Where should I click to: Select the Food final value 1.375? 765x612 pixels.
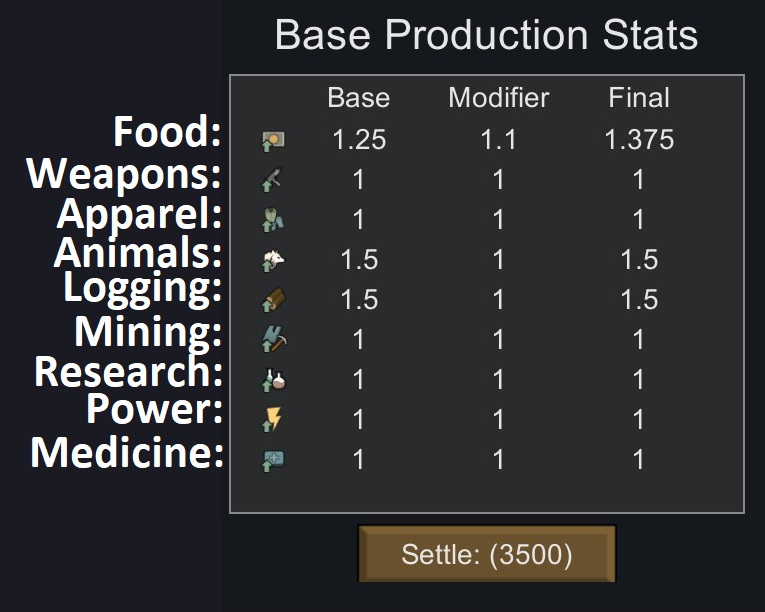click(639, 140)
